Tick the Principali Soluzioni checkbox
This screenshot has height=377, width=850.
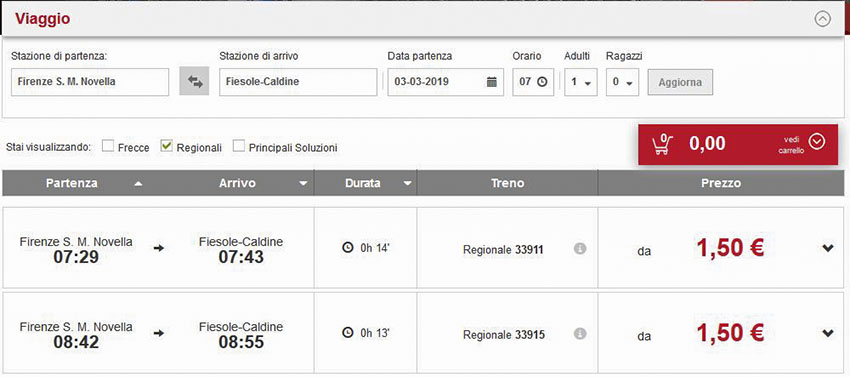click(239, 146)
